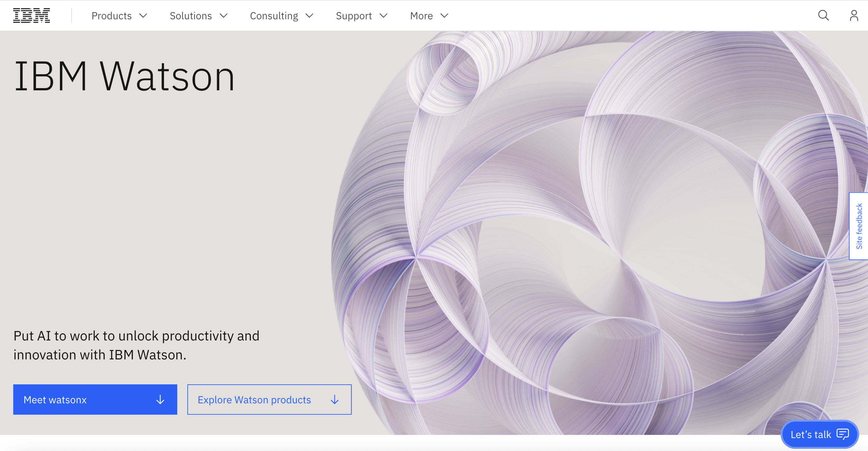
Task: Expand the More dropdown menu
Action: (x=429, y=15)
